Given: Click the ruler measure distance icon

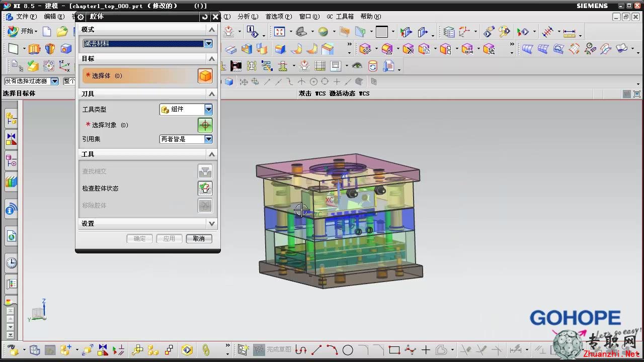Looking at the screenshot, I should [569, 33].
